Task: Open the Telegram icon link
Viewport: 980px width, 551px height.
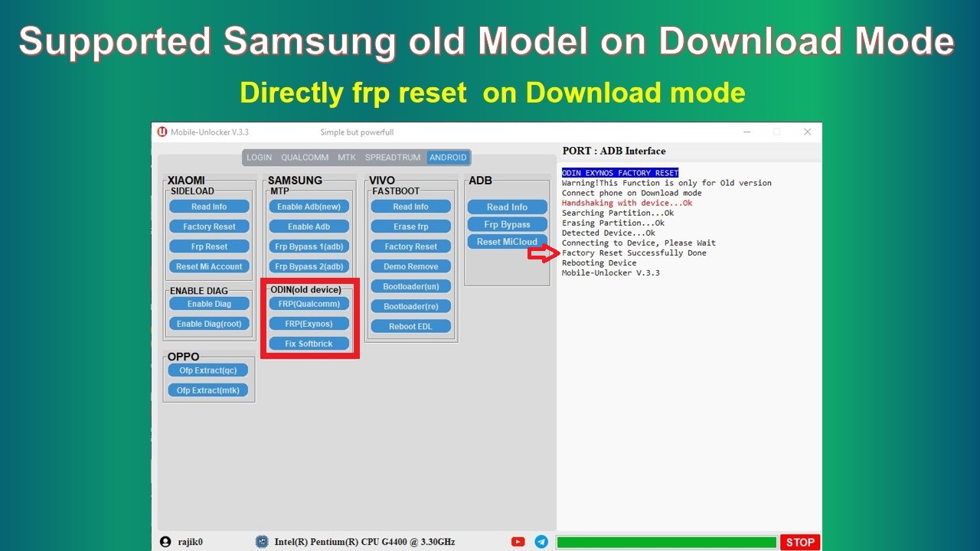Action: click(x=541, y=542)
